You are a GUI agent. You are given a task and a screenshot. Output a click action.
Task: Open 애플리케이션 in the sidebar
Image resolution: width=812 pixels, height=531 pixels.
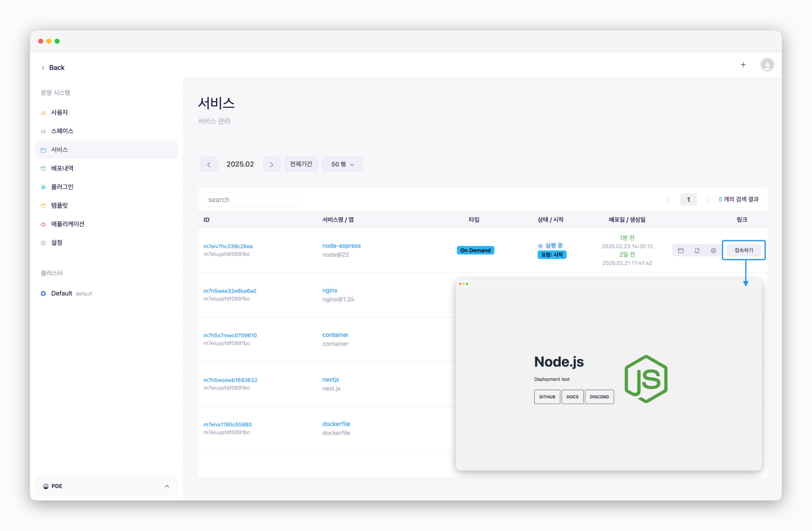coord(107,224)
